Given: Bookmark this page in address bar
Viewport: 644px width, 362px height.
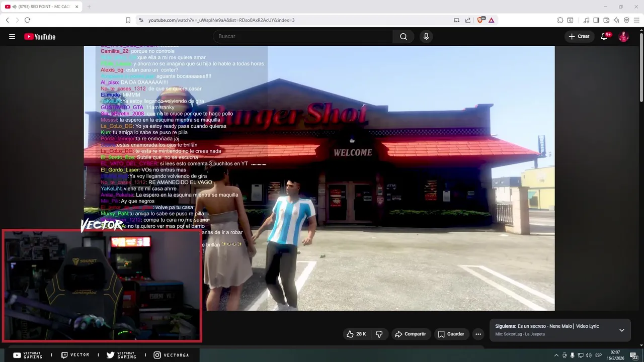Looking at the screenshot, I should click(128, 20).
